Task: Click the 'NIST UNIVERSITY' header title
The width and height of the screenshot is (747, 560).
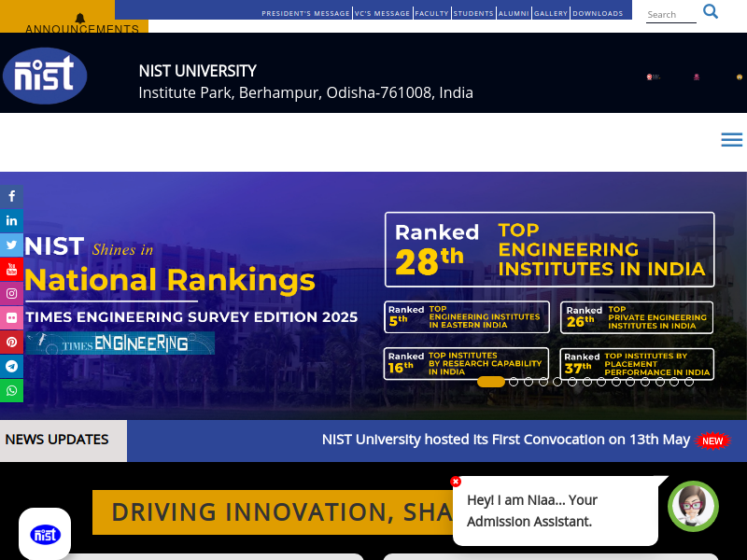Action: point(198,71)
